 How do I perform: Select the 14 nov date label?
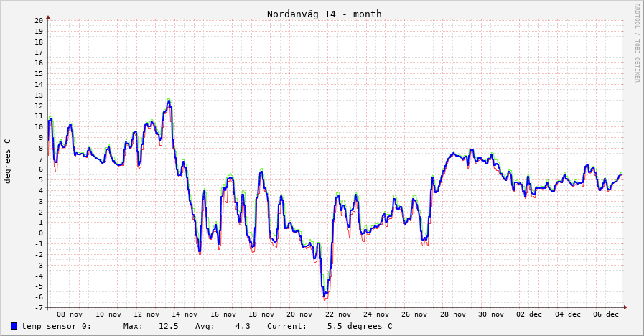click(185, 314)
